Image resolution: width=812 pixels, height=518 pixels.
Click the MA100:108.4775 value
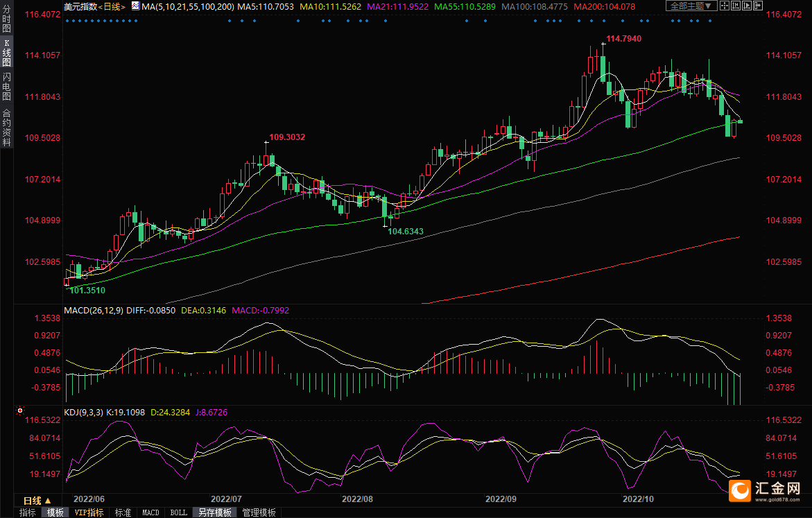pos(535,7)
